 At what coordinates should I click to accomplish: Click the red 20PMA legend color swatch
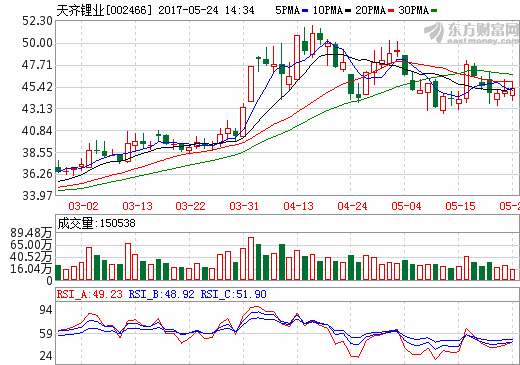391,11
